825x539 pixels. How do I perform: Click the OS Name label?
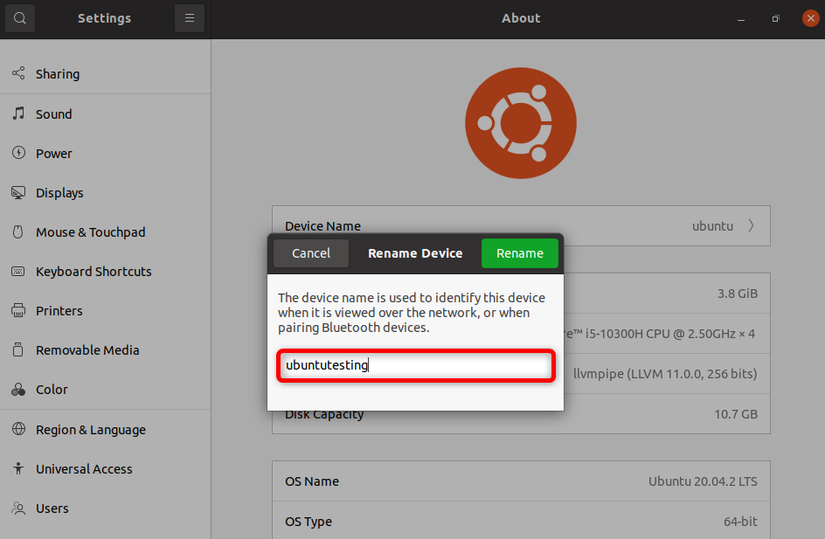[312, 482]
